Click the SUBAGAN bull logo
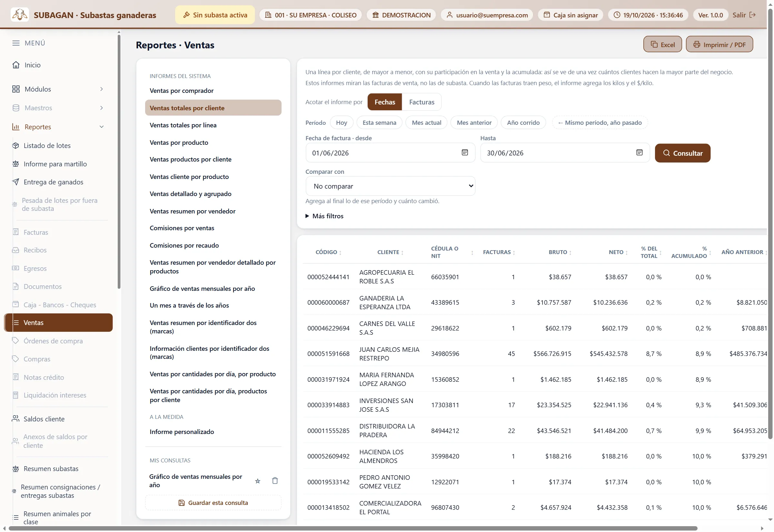 tap(20, 15)
